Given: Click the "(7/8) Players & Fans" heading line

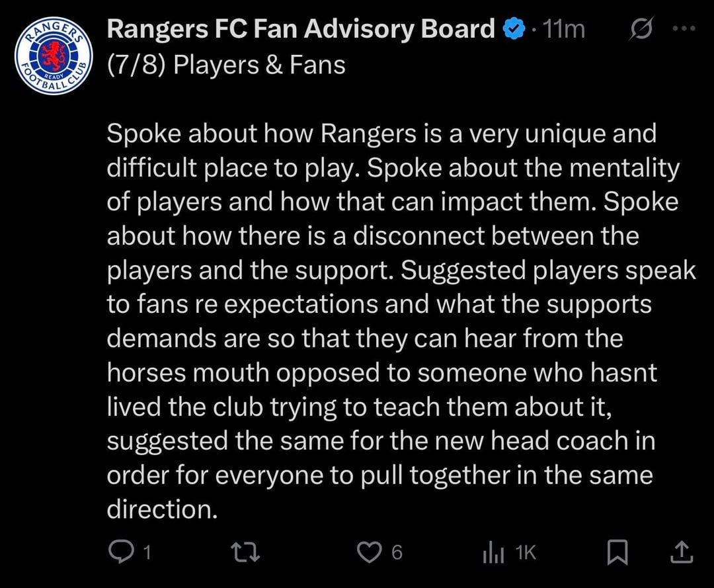Looking at the screenshot, I should pos(226,65).
